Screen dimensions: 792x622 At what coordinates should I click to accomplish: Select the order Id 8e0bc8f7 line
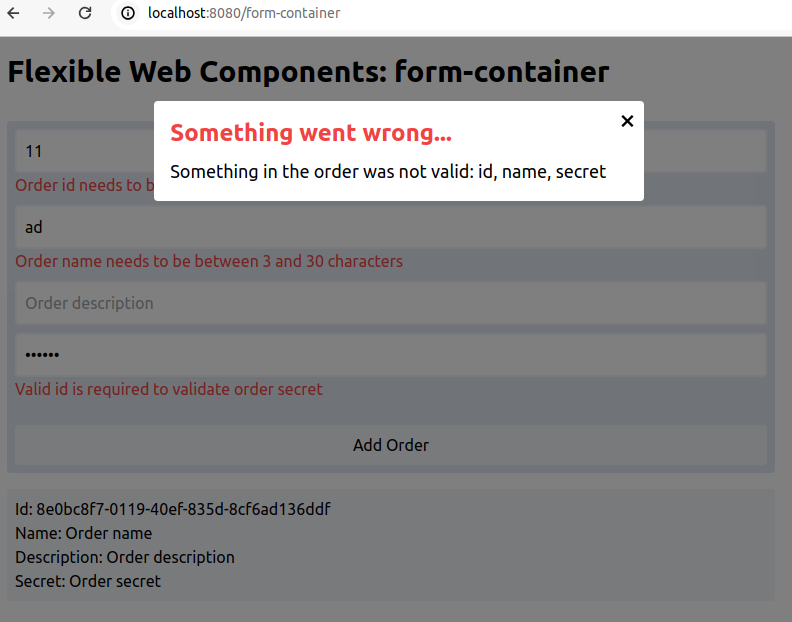[173, 509]
